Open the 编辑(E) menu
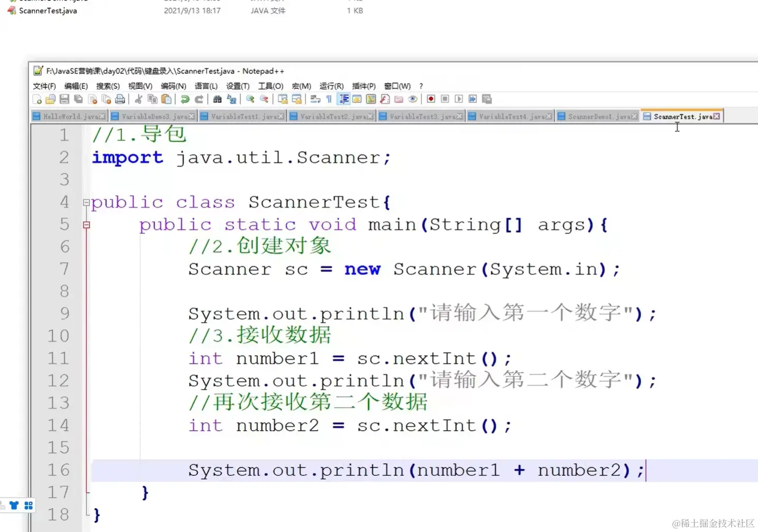Screen dimensions: 758x532 (76, 86)
